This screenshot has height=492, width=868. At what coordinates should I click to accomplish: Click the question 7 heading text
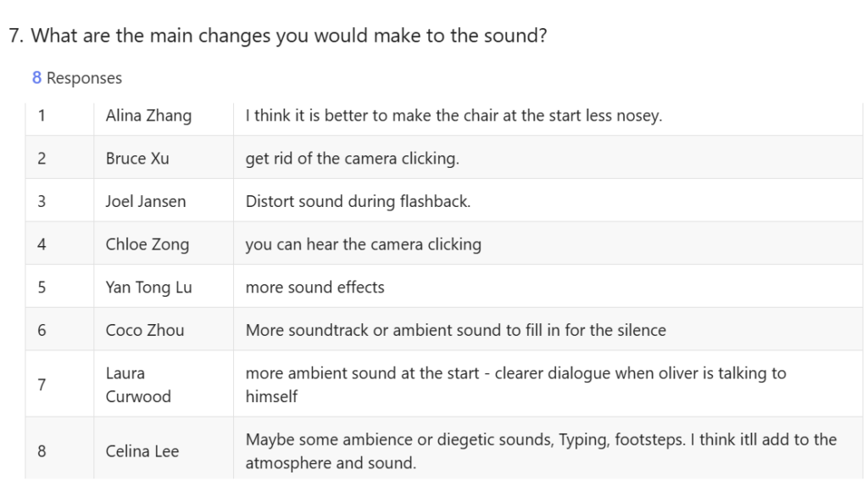(x=278, y=36)
